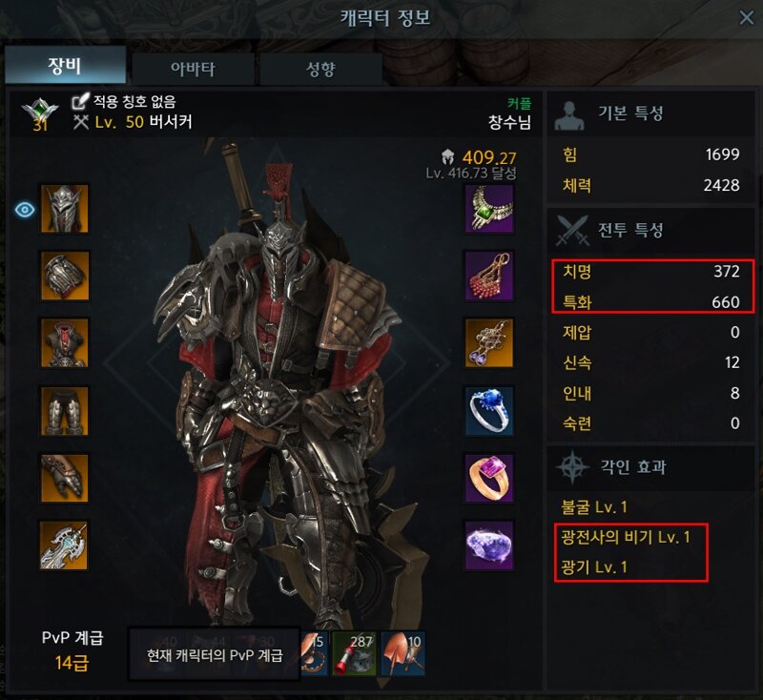Screen dimensions: 763x700
Task: Open the 성향 tab
Action: point(320,69)
